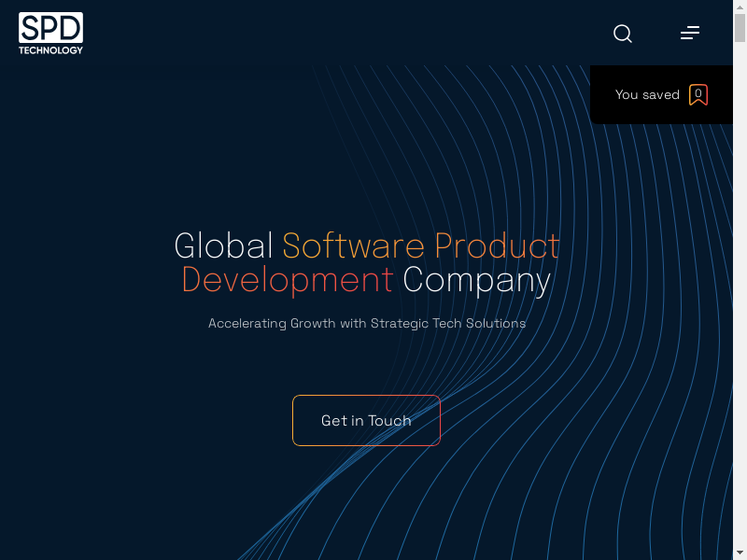Viewport: 747px width, 560px height.
Task: Click the orange "Software Product" headline text
Action: (x=421, y=246)
